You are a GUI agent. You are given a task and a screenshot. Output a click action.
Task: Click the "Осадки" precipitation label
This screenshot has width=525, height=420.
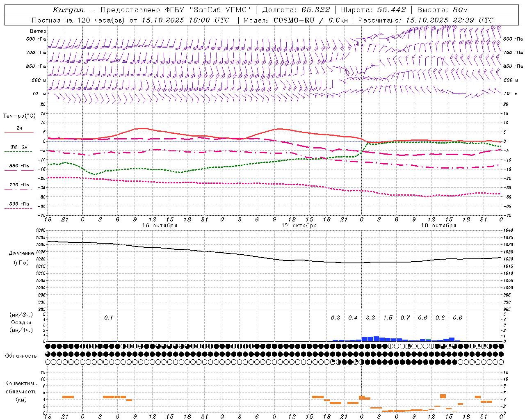tap(21, 322)
